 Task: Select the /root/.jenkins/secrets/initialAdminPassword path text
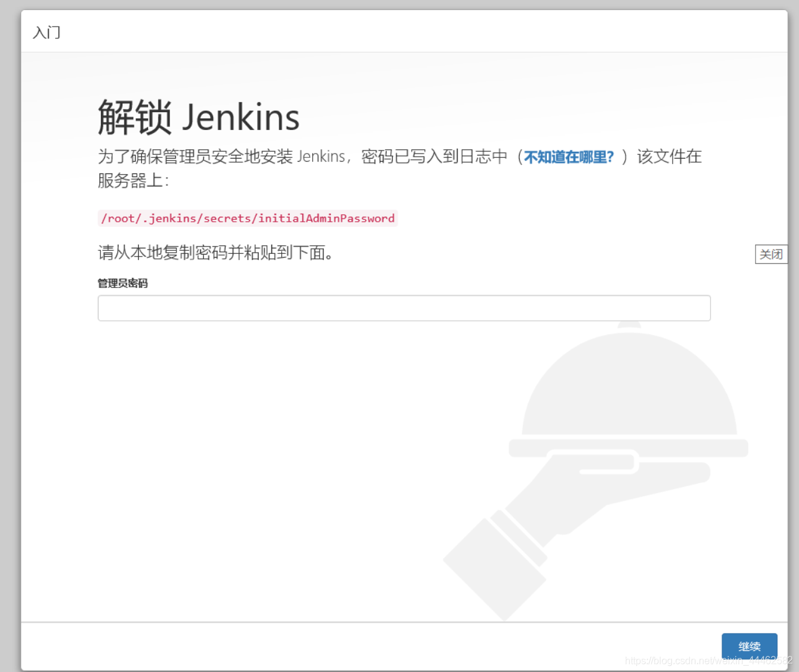pyautogui.click(x=248, y=218)
